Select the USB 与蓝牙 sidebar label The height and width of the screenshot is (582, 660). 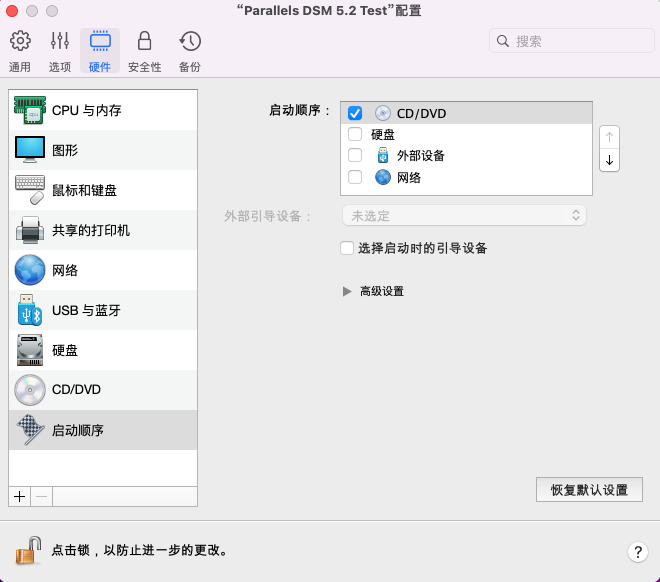(86, 311)
